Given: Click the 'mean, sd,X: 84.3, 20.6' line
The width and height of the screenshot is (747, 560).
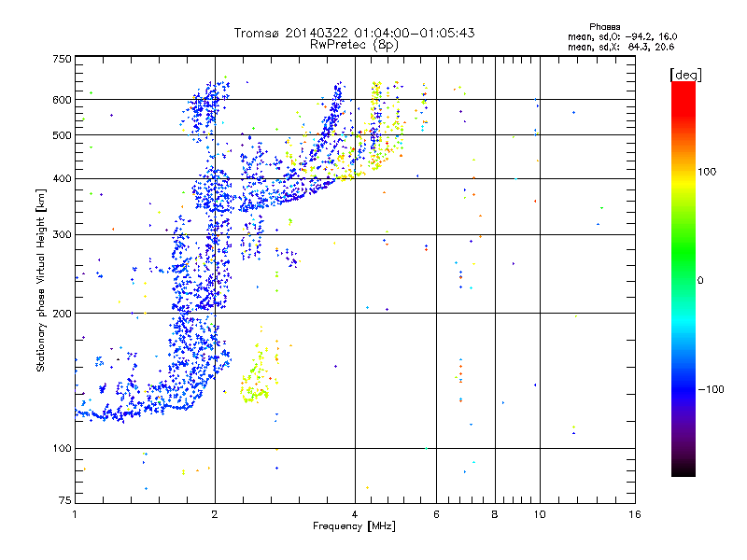Looking at the screenshot, I should pos(621,47).
